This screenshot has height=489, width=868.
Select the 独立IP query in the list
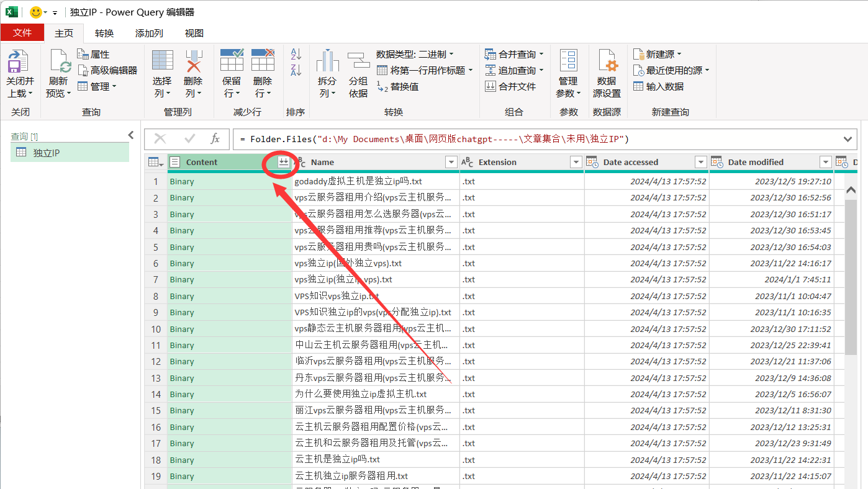(x=47, y=153)
